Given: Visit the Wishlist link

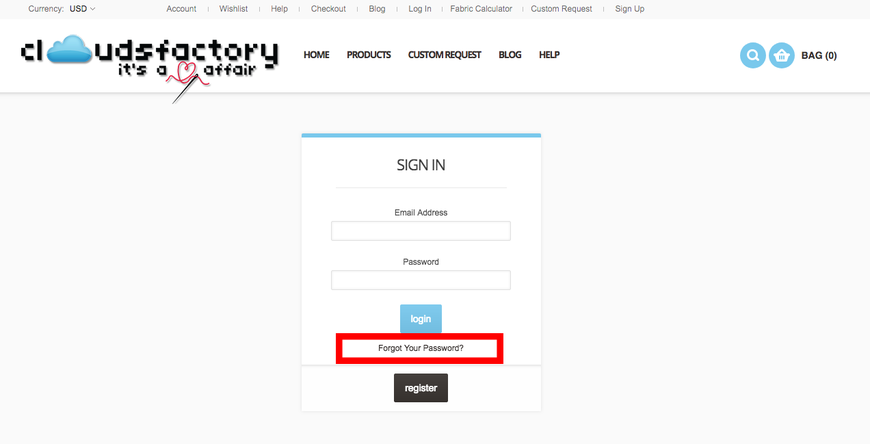Looking at the screenshot, I should (x=234, y=9).
